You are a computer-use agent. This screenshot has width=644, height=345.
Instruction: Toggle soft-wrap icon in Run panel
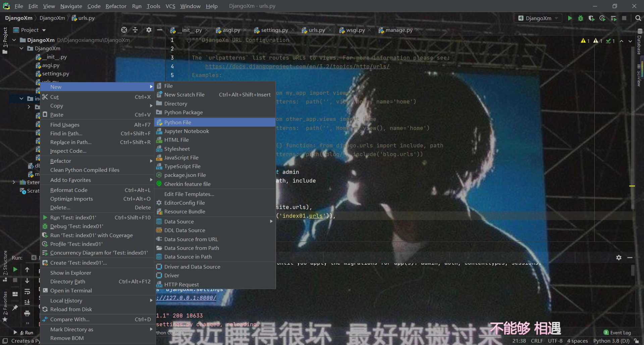click(27, 291)
